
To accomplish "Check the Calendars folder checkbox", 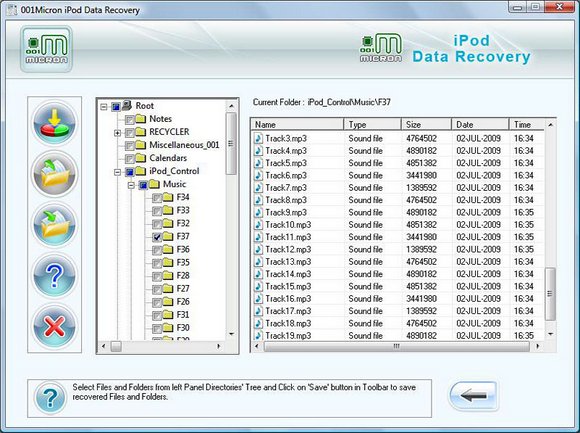I will 129,159.
